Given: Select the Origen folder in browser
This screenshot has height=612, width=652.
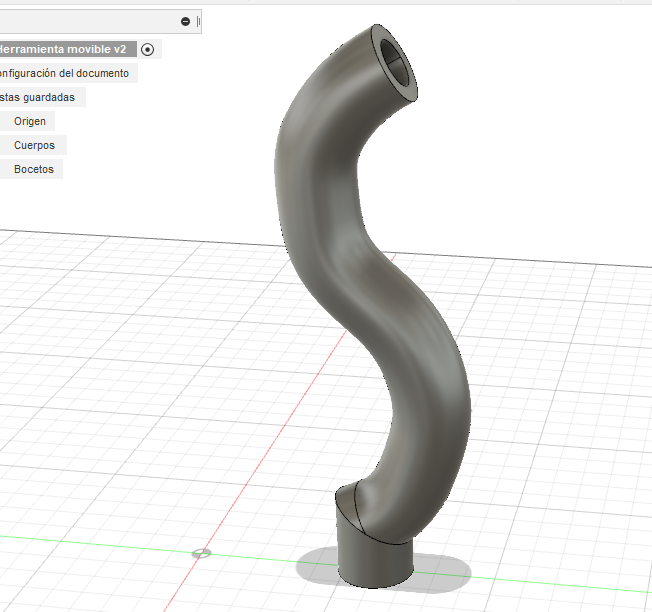Looking at the screenshot, I should (x=30, y=121).
